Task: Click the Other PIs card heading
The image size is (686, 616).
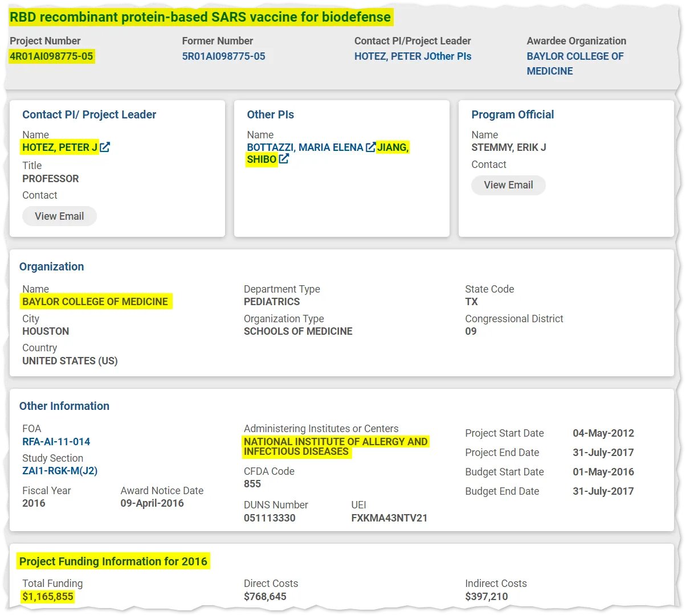Action: (270, 114)
